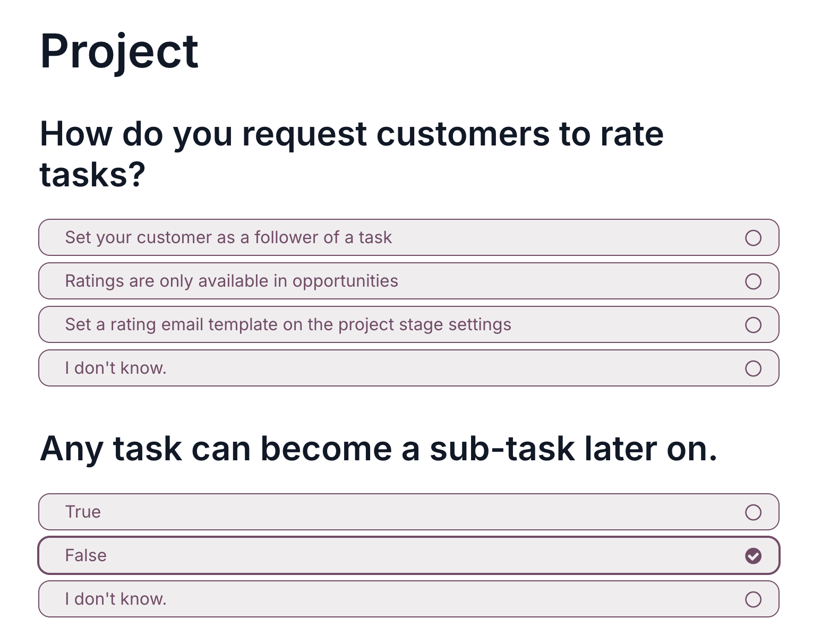Screen dimensions: 813x644
Task: Select the 'True' radio circle
Action: [x=753, y=512]
